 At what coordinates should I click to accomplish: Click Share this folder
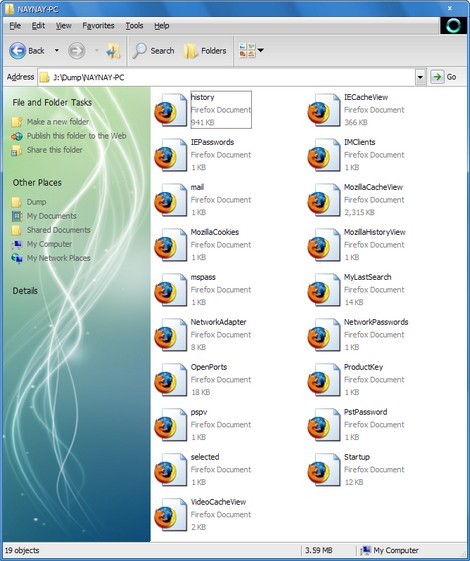[x=55, y=150]
